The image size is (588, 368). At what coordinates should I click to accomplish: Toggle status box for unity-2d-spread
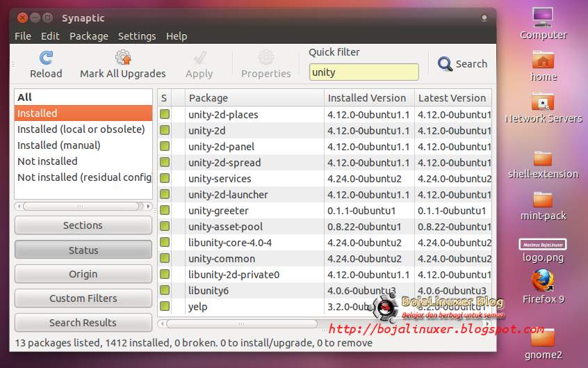pos(165,162)
